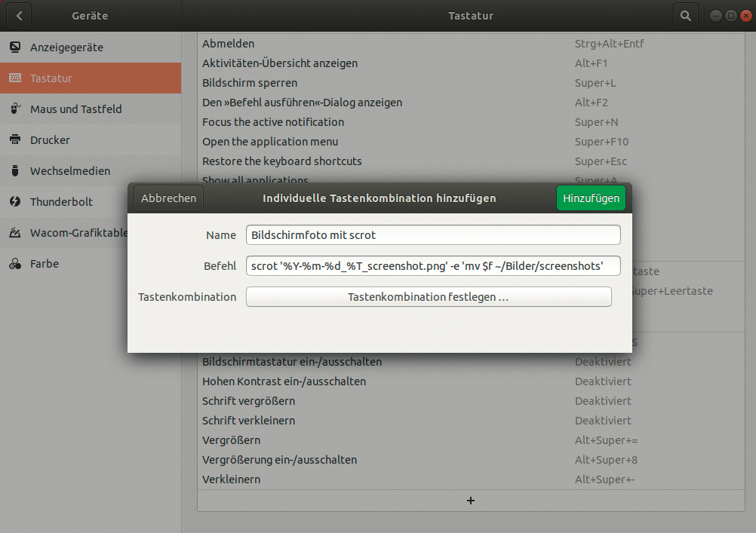Click the Thunderbolt lightning icon
This screenshot has width=756, height=533.
pos(15,201)
